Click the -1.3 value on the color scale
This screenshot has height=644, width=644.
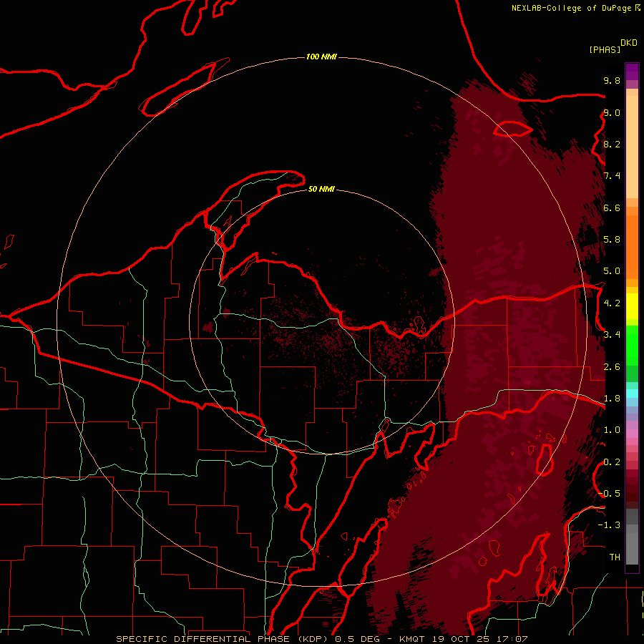coord(609,525)
